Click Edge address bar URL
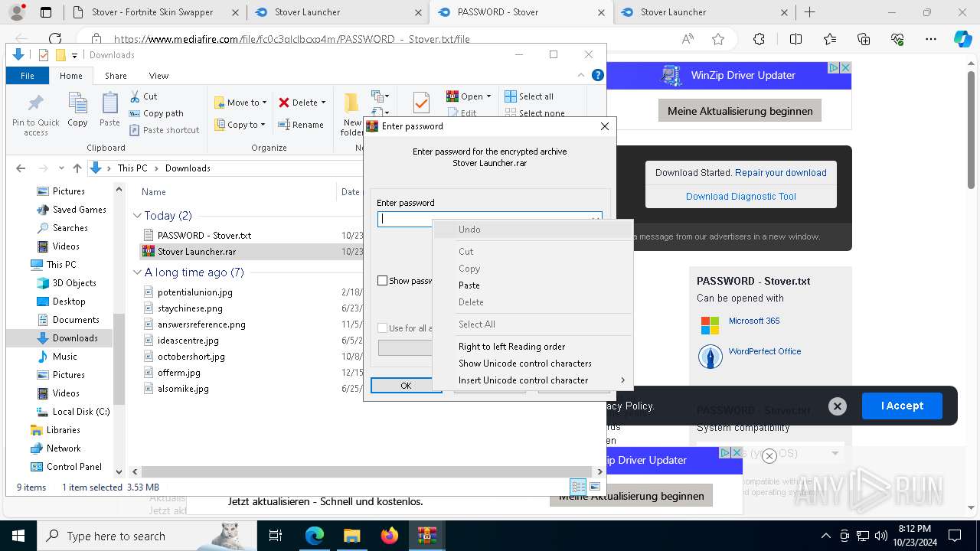 [292, 39]
